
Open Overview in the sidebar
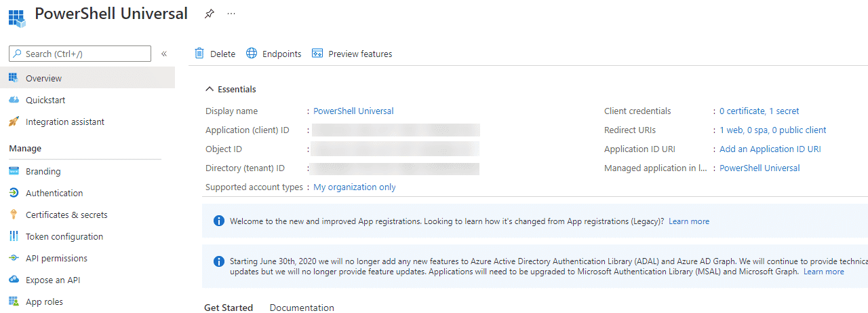click(87, 78)
